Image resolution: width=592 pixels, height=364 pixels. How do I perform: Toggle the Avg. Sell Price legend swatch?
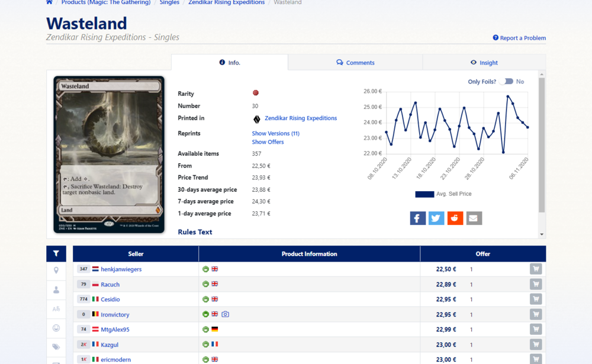coord(424,194)
